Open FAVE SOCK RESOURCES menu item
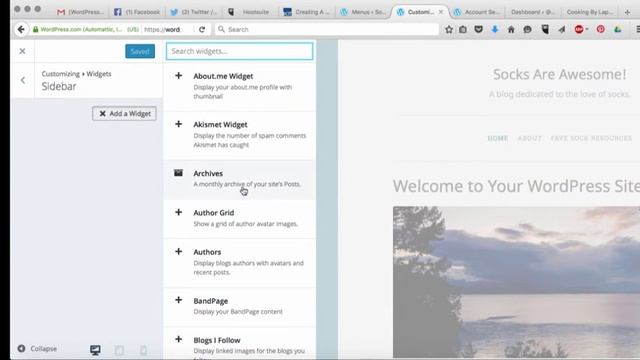Viewport: 640px width, 360px height. tap(591, 138)
